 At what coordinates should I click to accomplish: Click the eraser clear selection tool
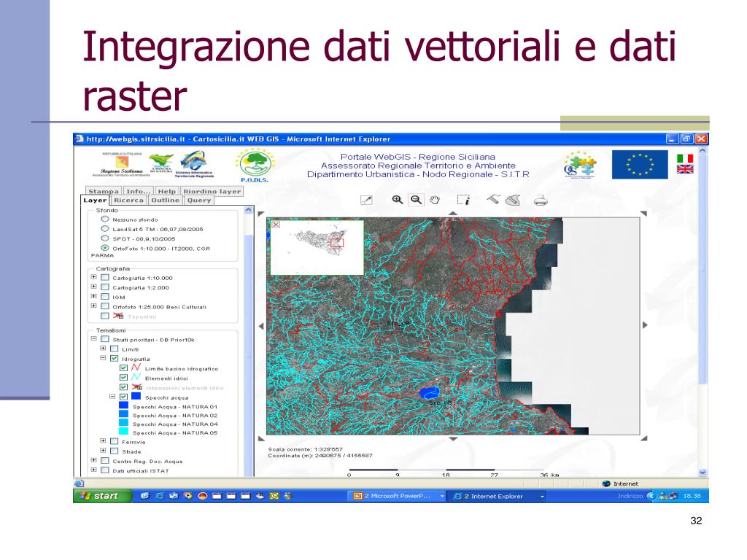tap(513, 200)
